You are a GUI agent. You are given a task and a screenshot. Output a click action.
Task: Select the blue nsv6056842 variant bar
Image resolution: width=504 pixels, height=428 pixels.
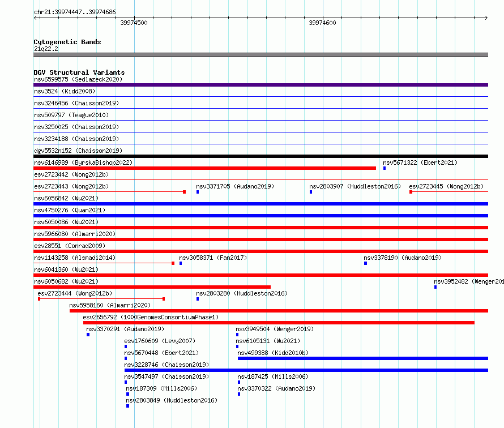tap(260, 204)
